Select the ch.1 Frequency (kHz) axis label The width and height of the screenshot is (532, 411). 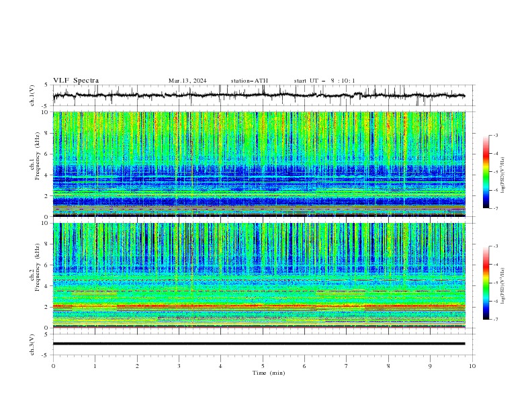point(35,156)
